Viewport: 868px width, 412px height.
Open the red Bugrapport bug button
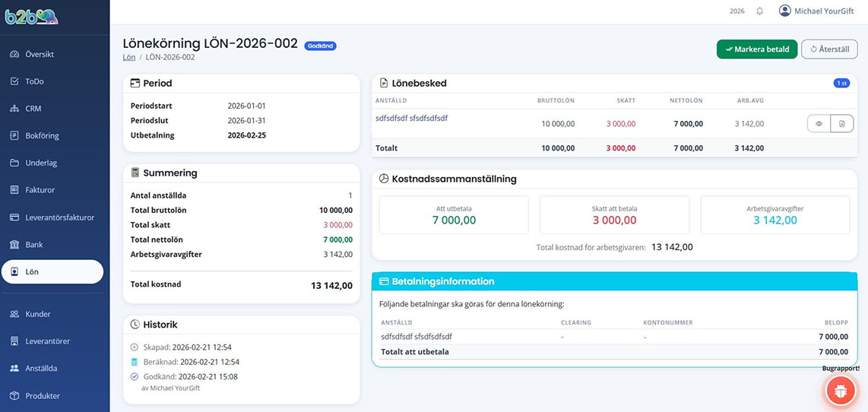point(840,391)
